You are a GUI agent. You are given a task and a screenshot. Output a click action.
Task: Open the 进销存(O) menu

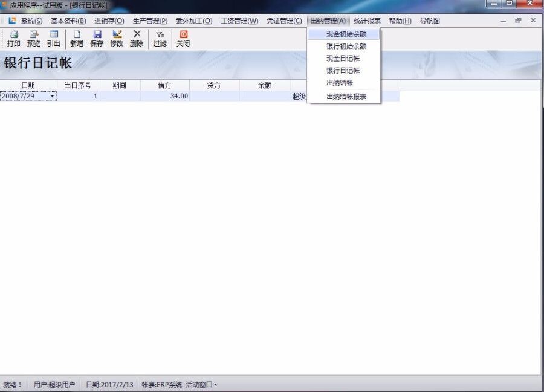tap(109, 21)
